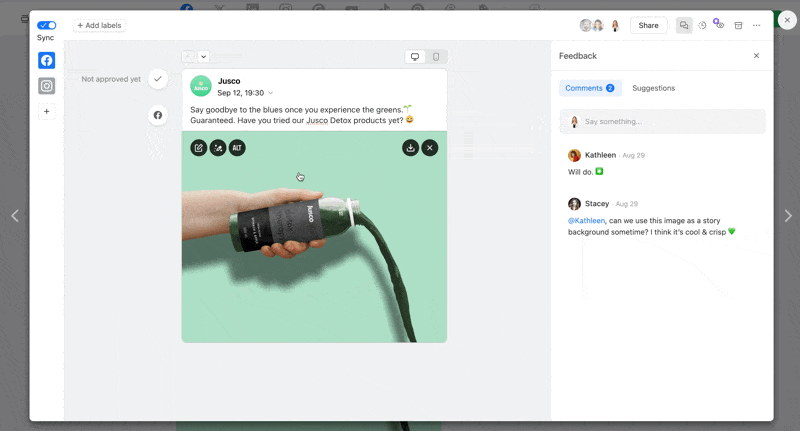
Task: Approve the post with the checkmark button
Action: pos(158,79)
